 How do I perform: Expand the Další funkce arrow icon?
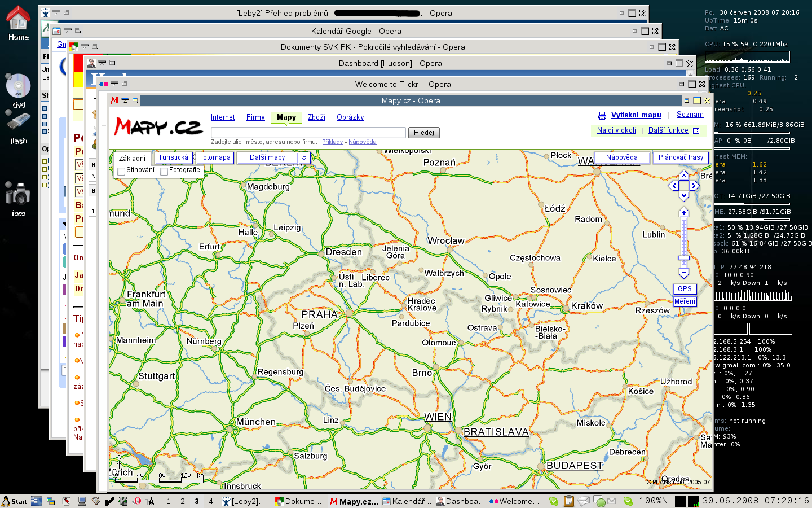(x=696, y=130)
